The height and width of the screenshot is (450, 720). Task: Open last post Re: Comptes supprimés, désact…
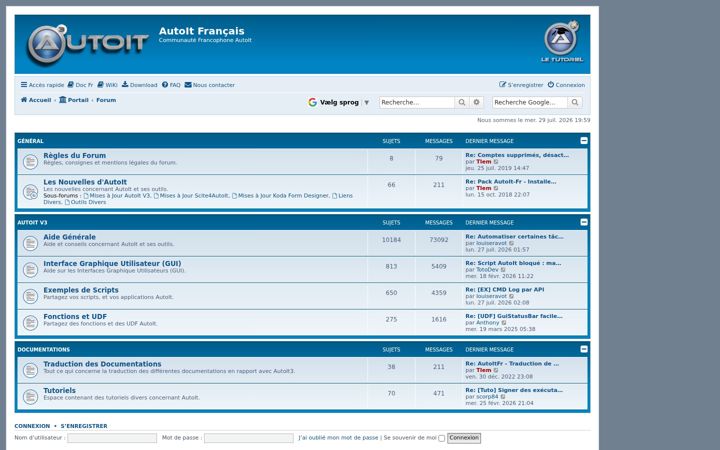click(517, 155)
